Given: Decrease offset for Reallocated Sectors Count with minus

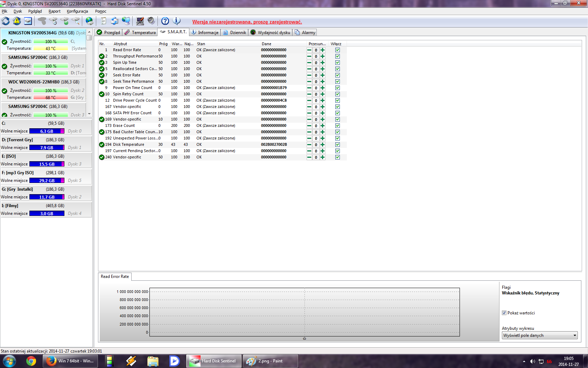Looking at the screenshot, I should 309,69.
